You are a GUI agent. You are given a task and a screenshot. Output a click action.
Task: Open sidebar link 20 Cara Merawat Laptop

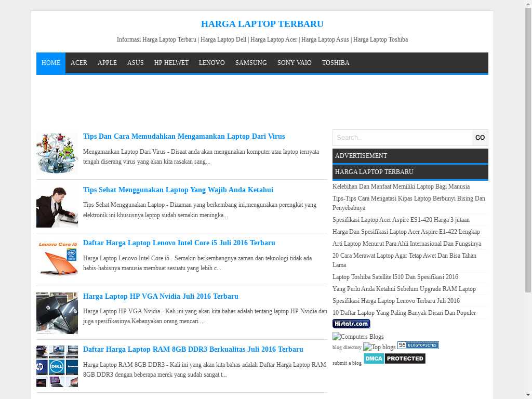(404, 260)
